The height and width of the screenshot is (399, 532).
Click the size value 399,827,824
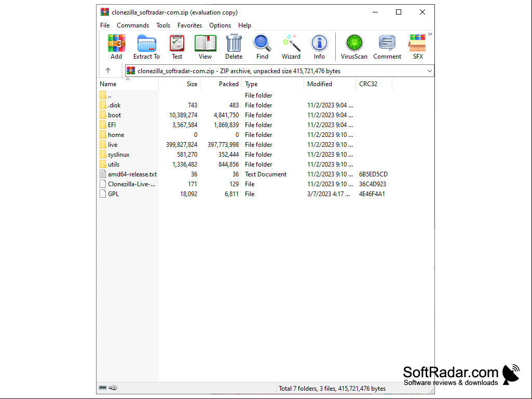pos(182,145)
